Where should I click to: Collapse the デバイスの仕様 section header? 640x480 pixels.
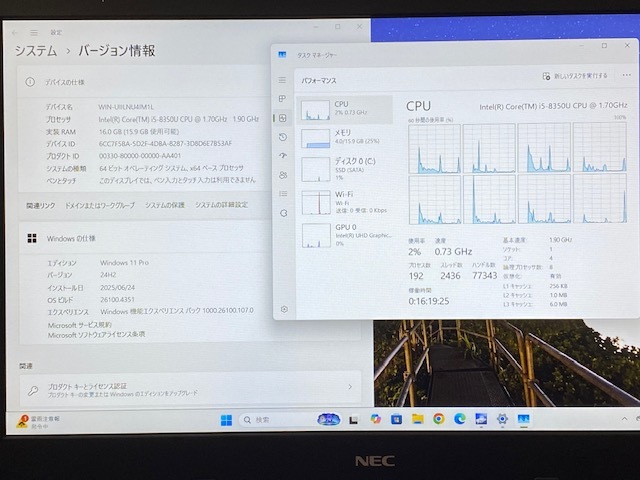point(143,82)
